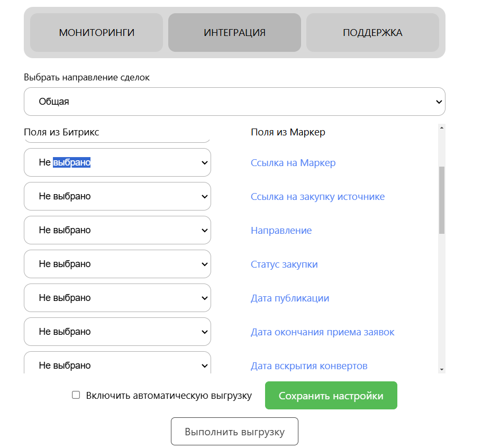482x448 pixels.
Task: Open the Поддержка tab
Action: (372, 33)
